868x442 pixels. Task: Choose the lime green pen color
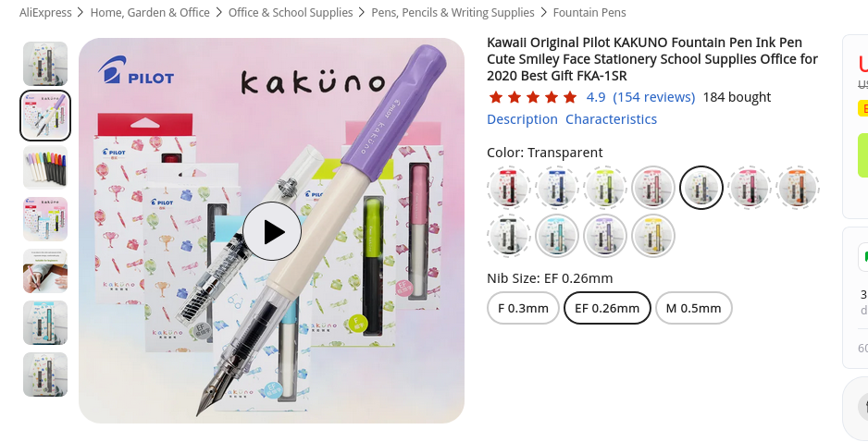point(605,188)
